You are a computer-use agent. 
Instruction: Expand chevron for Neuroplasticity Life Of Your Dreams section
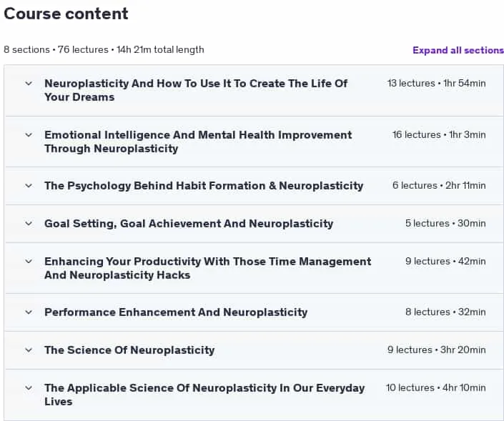(29, 84)
